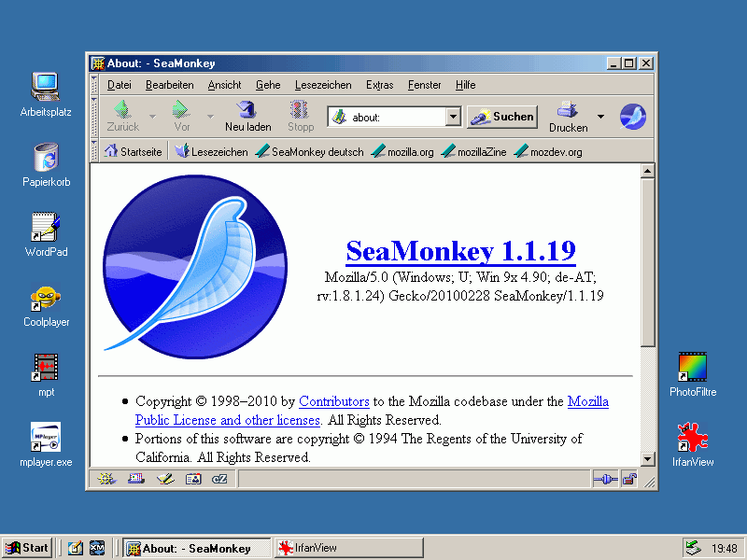The width and height of the screenshot is (747, 560).
Task: Click the page icon in the address bar
Action: (339, 117)
